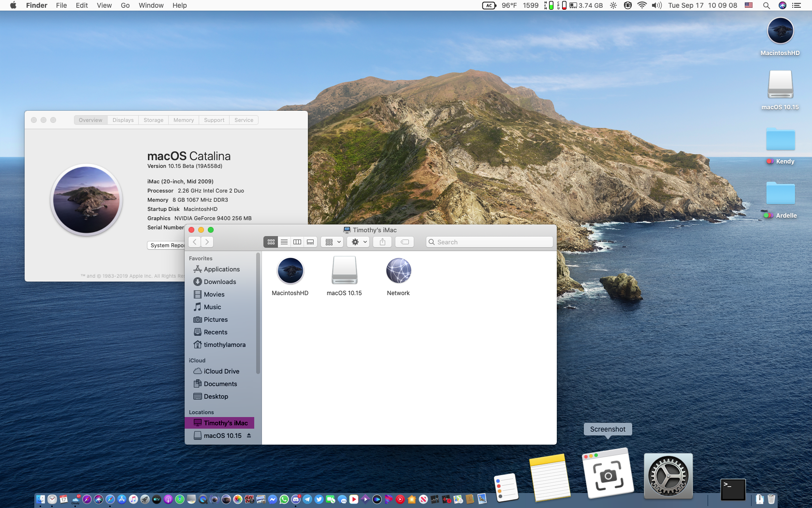Open the File menu
Viewport: 812px width, 508px height.
pyautogui.click(x=61, y=5)
